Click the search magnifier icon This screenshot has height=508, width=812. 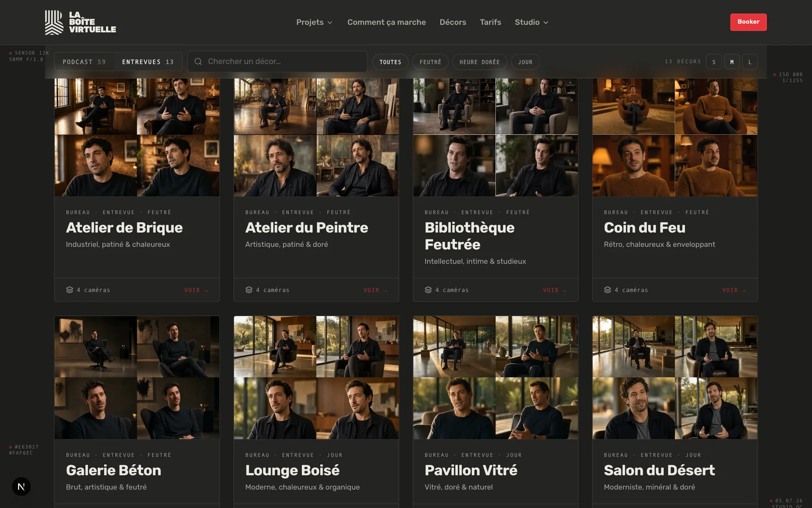click(x=198, y=61)
